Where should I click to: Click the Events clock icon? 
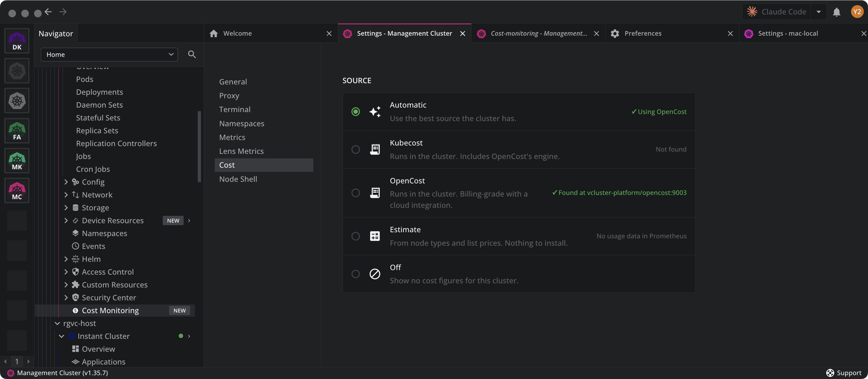click(x=75, y=246)
